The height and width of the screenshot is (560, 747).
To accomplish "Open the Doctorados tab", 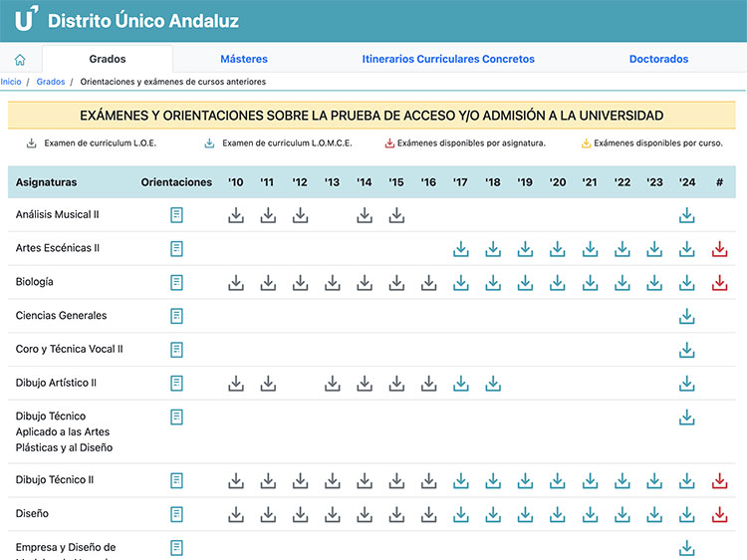I will click(658, 59).
